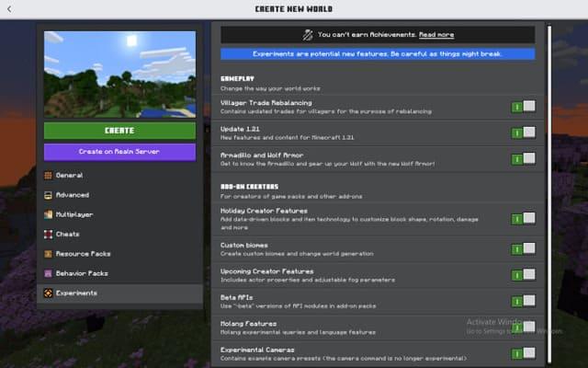This screenshot has height=368, width=588.
Task: Click the General settings icon in sidebar
Action: pyautogui.click(x=48, y=175)
